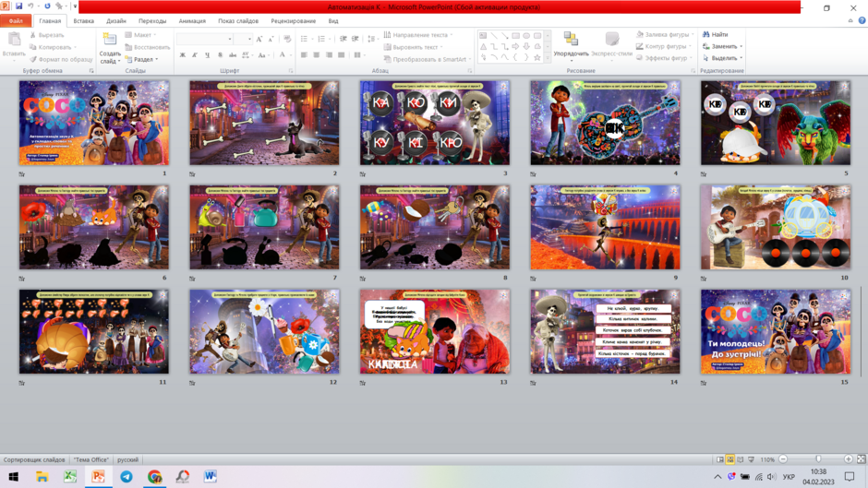Click the Упорядочить arrange icon

pos(571,39)
